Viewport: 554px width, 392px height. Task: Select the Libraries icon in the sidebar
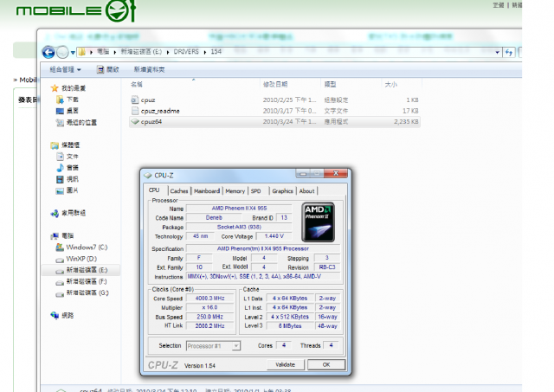coord(55,145)
